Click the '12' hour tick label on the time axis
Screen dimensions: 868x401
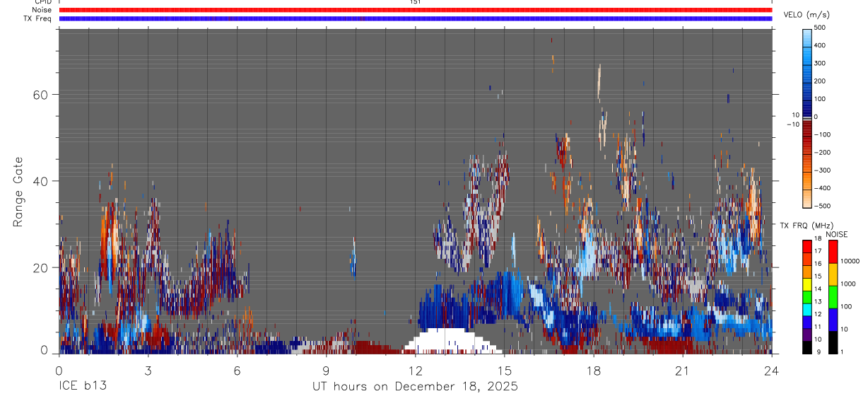(x=415, y=371)
